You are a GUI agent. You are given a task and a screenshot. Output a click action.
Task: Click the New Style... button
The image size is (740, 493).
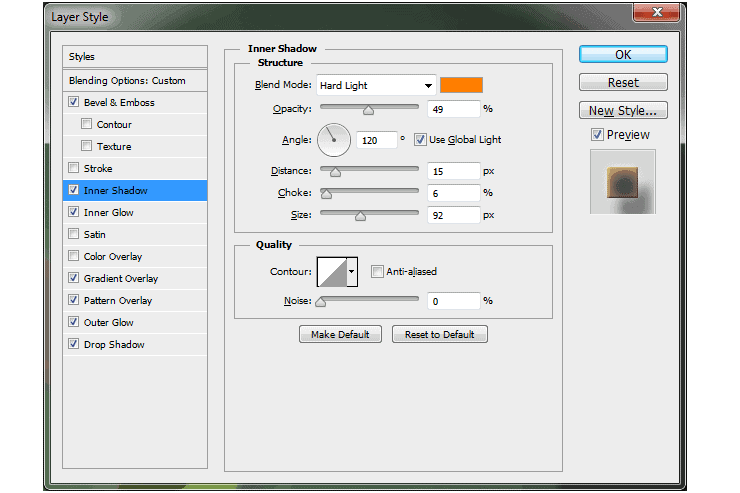(623, 110)
